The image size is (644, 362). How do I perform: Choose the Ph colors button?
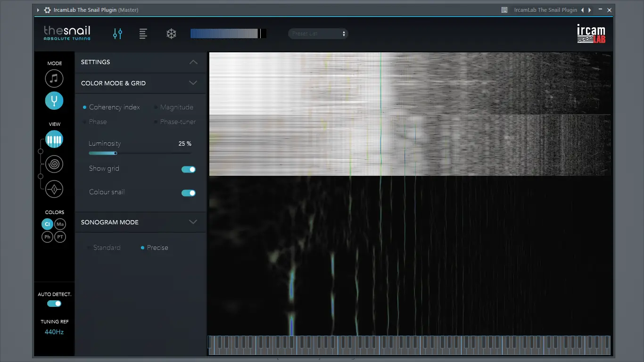point(48,237)
